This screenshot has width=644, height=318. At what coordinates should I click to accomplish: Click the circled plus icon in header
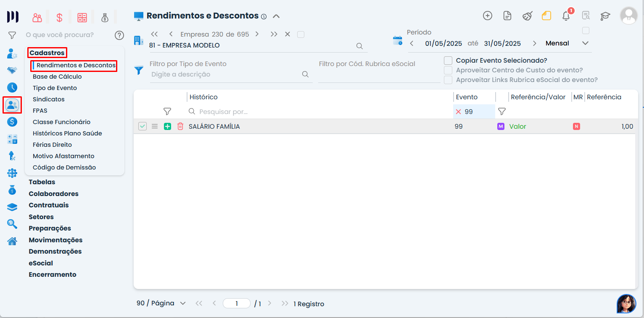488,16
